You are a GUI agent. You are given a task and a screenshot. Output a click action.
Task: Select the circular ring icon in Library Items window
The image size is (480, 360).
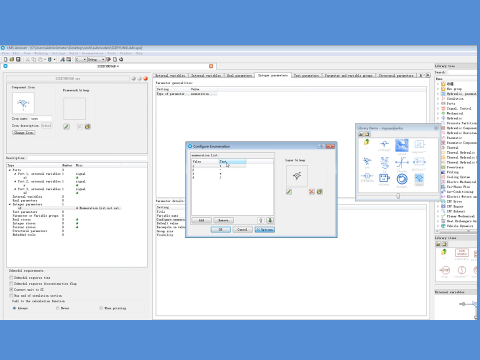[402, 179]
